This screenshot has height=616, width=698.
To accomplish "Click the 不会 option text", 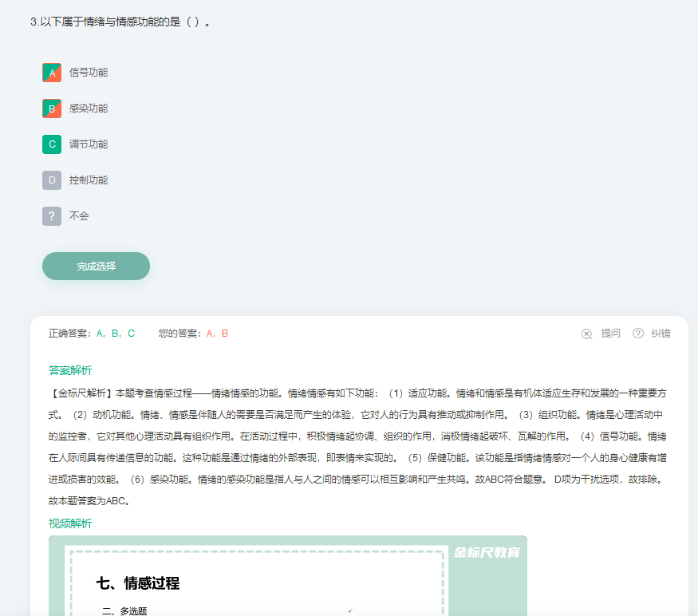I will 79,216.
